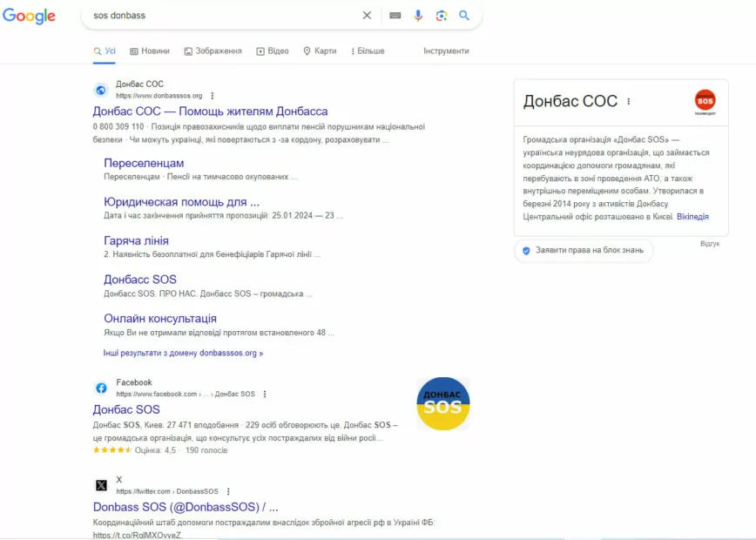Open three-dot menu on twitter.com result
Image resolution: width=756 pixels, height=540 pixels.
coord(228,491)
